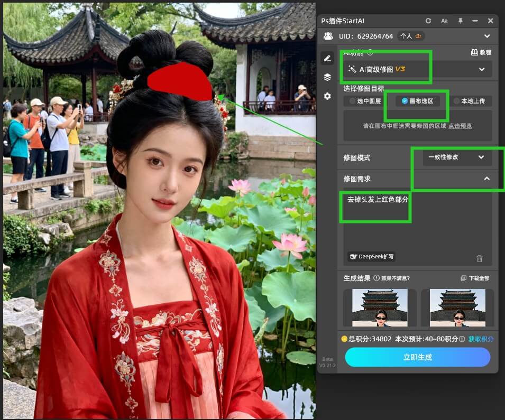The width and height of the screenshot is (505, 420).
Task: Click the 获取积分 link
Action: coord(481,339)
